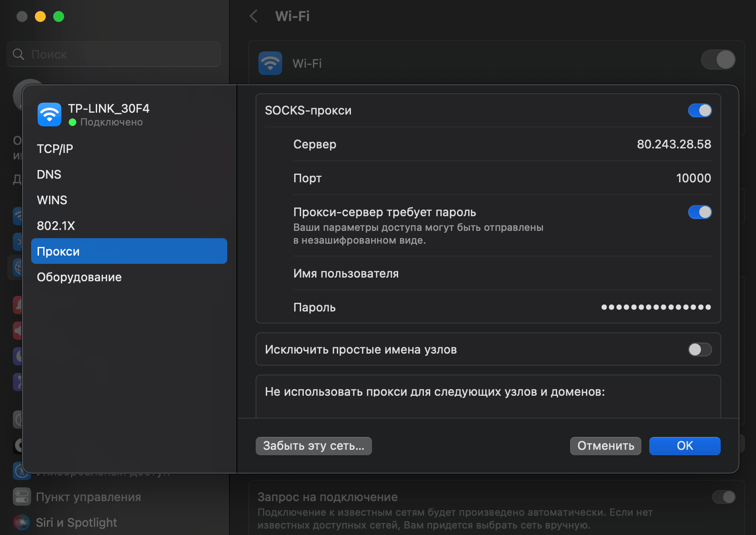The image size is (756, 535).
Task: Click the TP-LINK_30F4 Wi-Fi icon
Action: pyautogui.click(x=49, y=115)
